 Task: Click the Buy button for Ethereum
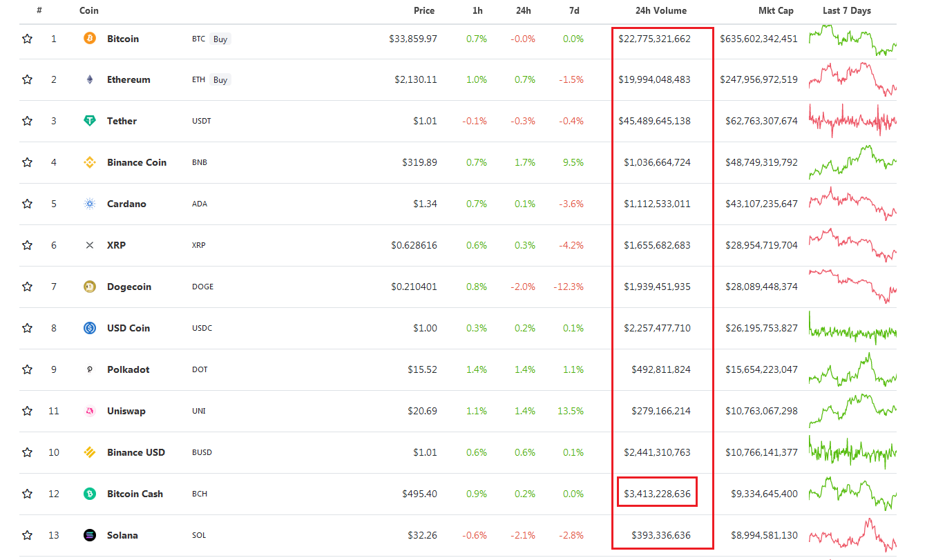220,80
